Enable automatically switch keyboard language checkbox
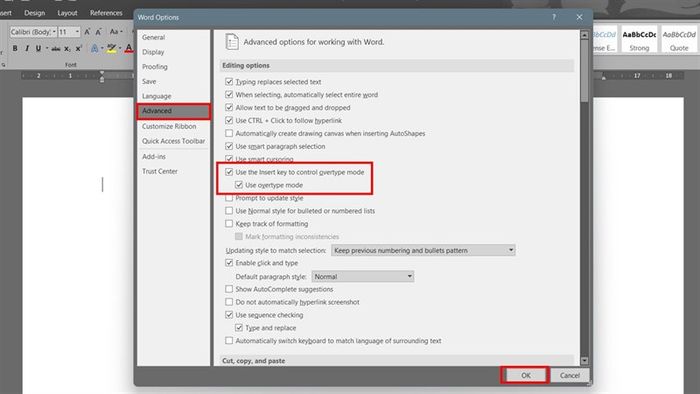The height and width of the screenshot is (394, 700). tap(229, 341)
